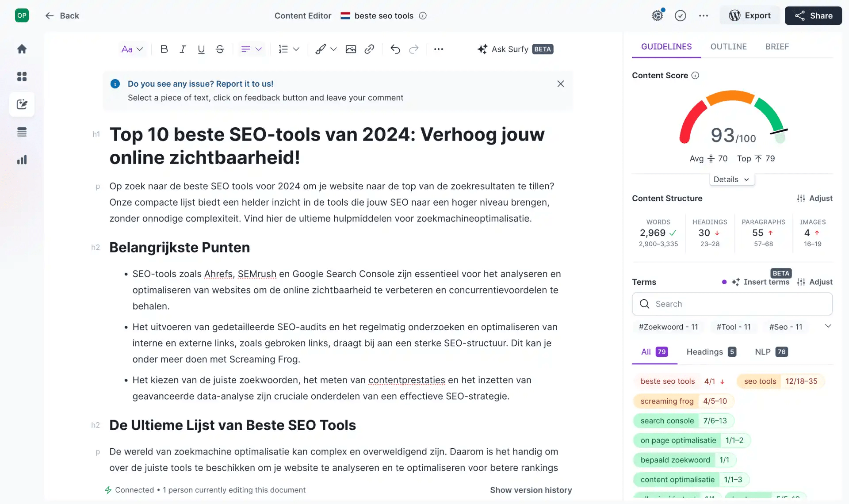This screenshot has height=504, width=849.
Task: Open the text style Aa dropdown
Action: pyautogui.click(x=132, y=49)
